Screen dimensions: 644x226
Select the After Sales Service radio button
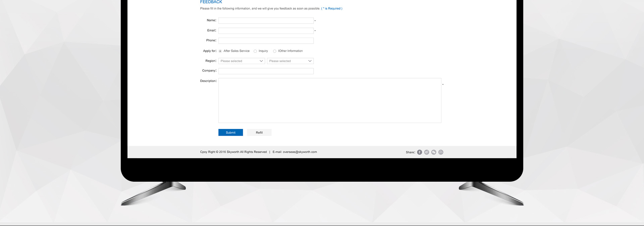220,51
